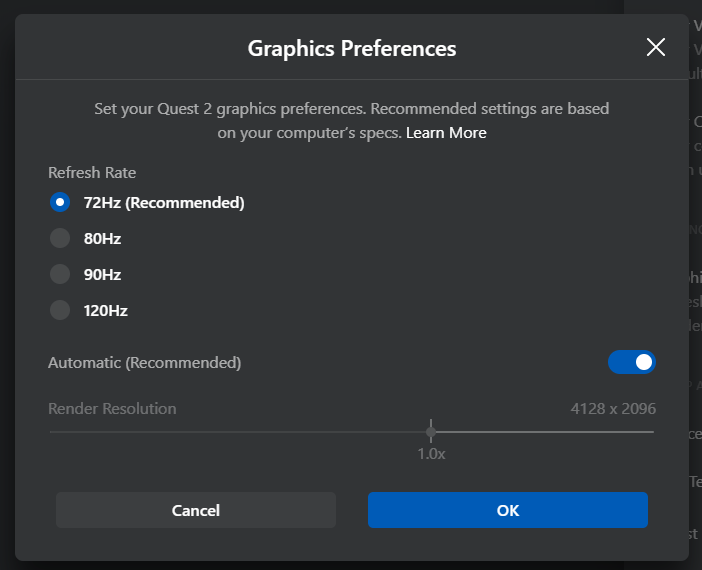
Task: Dismiss changes with the Cancel button
Action: 196,510
